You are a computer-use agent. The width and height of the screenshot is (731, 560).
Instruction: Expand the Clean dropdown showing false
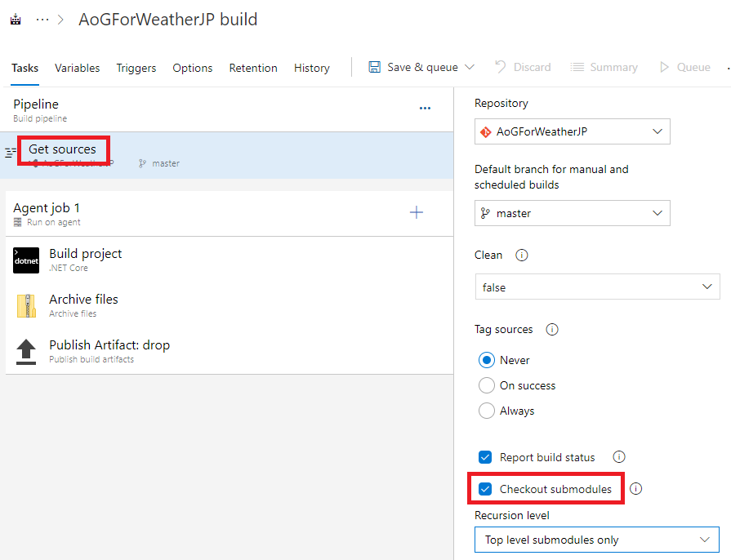click(597, 287)
